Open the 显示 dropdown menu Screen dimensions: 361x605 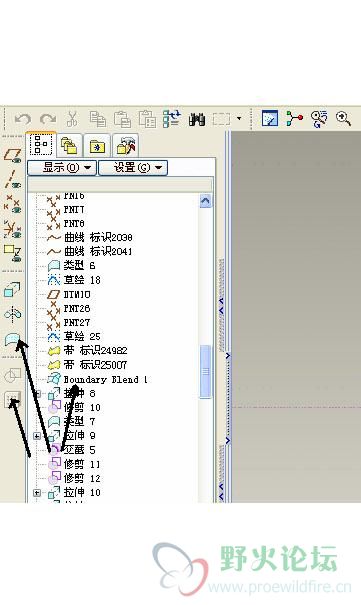coord(62,168)
